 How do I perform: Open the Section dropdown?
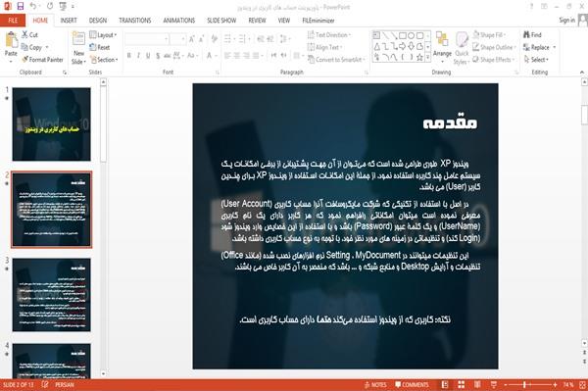(x=104, y=60)
